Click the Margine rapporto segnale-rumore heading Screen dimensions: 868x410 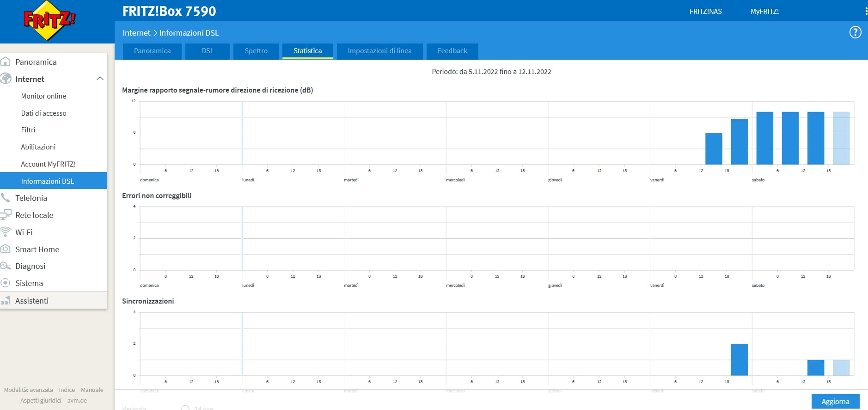[217, 90]
